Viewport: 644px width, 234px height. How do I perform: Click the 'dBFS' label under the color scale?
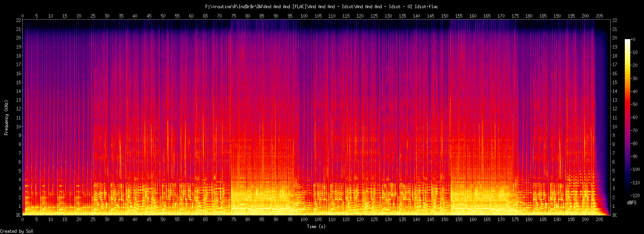[x=631, y=203]
